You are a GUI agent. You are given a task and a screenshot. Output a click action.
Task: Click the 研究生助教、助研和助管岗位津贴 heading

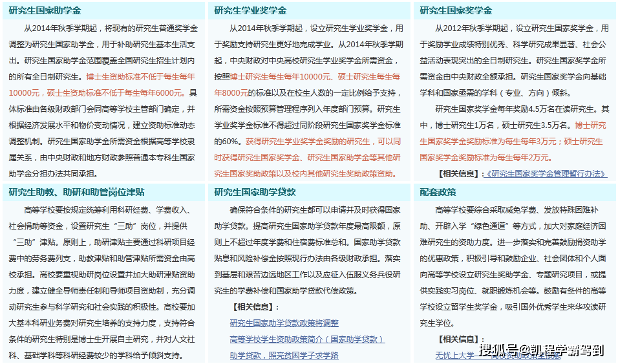(77, 192)
